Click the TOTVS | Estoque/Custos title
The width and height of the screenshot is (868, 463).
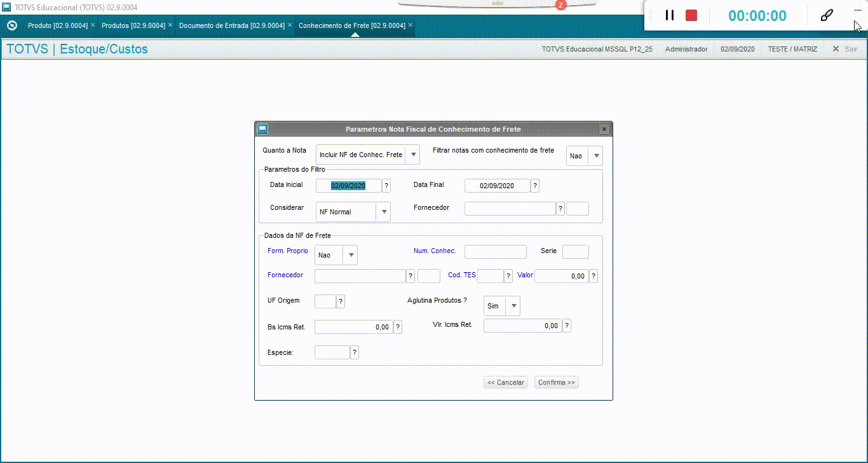[77, 49]
